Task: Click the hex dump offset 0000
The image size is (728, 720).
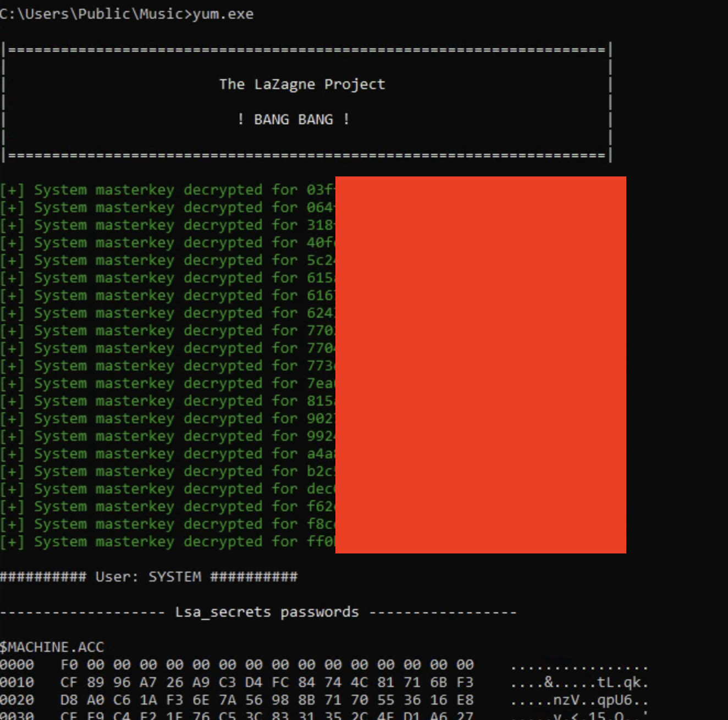Action: tap(17, 664)
